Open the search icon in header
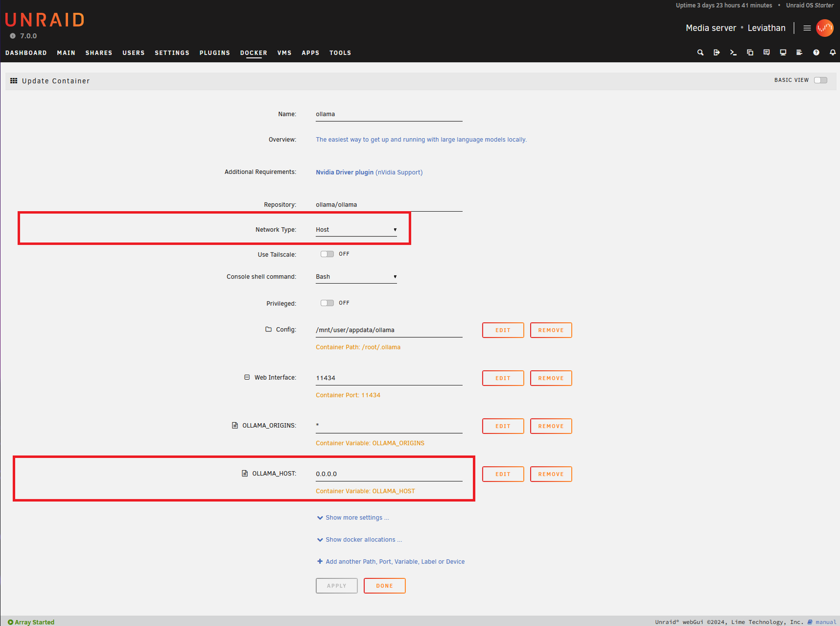Image resolution: width=840 pixels, height=626 pixels. [700, 53]
